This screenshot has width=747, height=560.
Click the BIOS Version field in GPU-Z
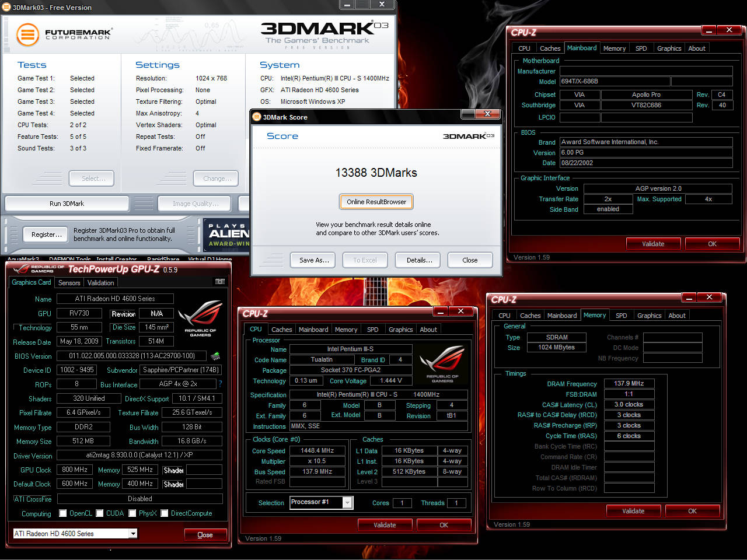click(132, 356)
